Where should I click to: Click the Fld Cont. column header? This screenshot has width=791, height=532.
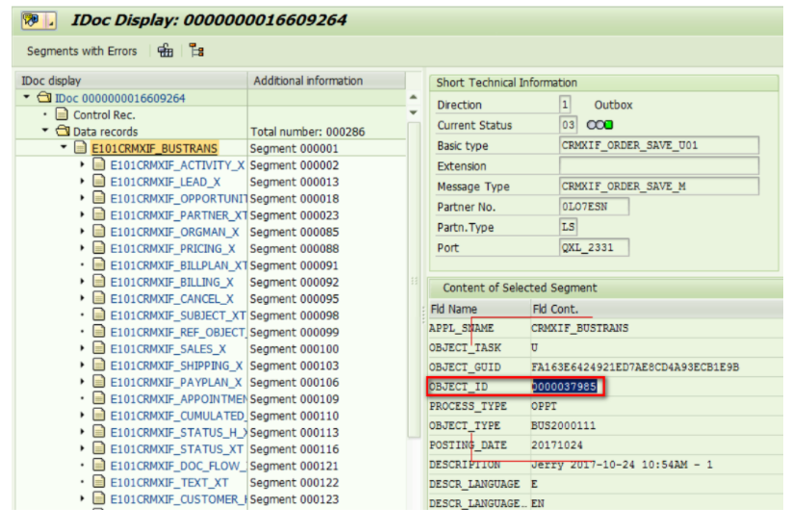tap(657, 309)
